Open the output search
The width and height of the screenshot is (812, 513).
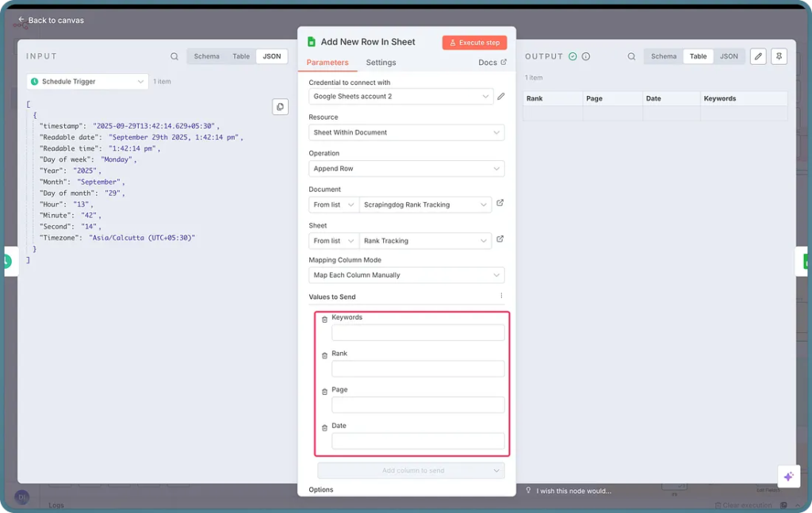point(630,56)
